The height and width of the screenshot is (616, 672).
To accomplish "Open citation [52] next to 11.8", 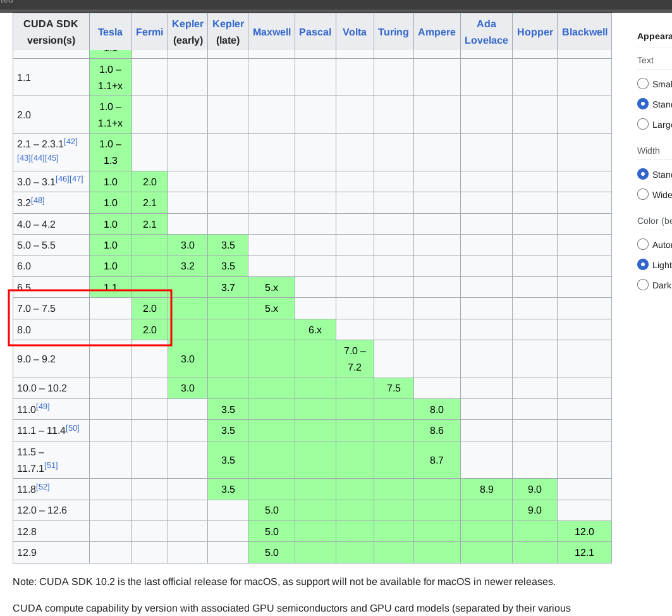I will pyautogui.click(x=43, y=486).
